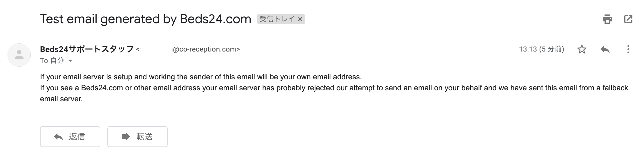Expand recipient details arrow next to 自分
This screenshot has height=154, width=644.
click(70, 61)
